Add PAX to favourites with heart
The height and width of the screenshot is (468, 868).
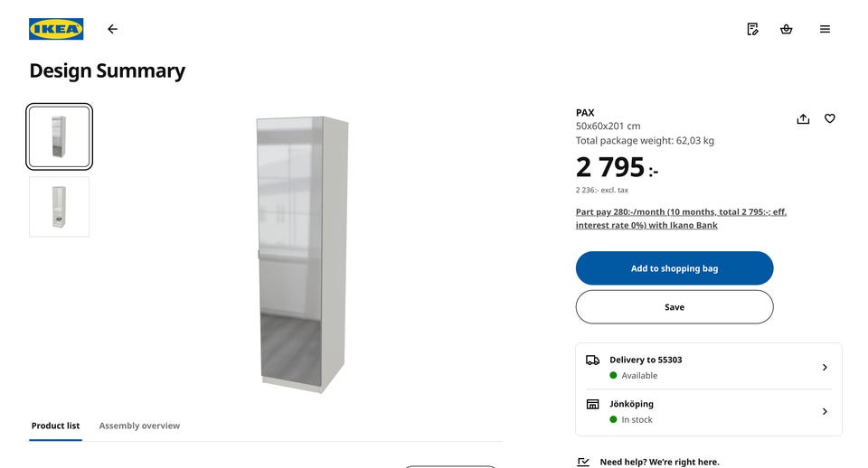(830, 118)
